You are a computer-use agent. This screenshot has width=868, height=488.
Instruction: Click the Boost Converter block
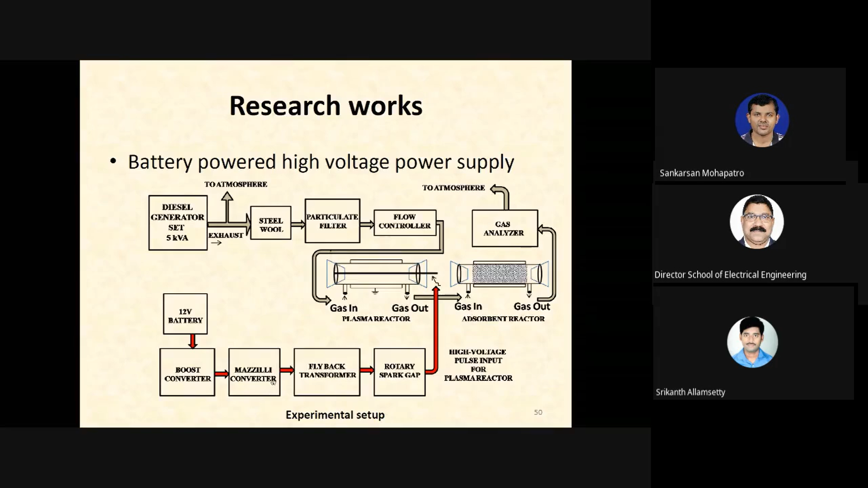[x=187, y=372]
